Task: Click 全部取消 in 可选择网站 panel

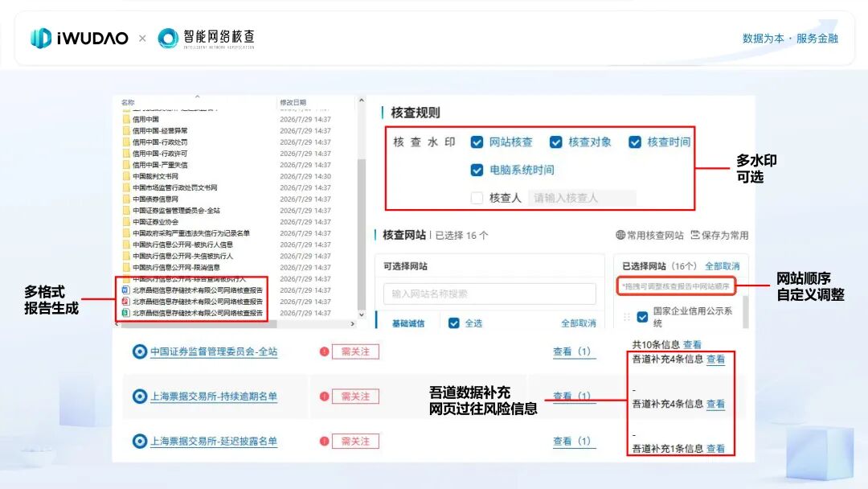Action: [579, 323]
